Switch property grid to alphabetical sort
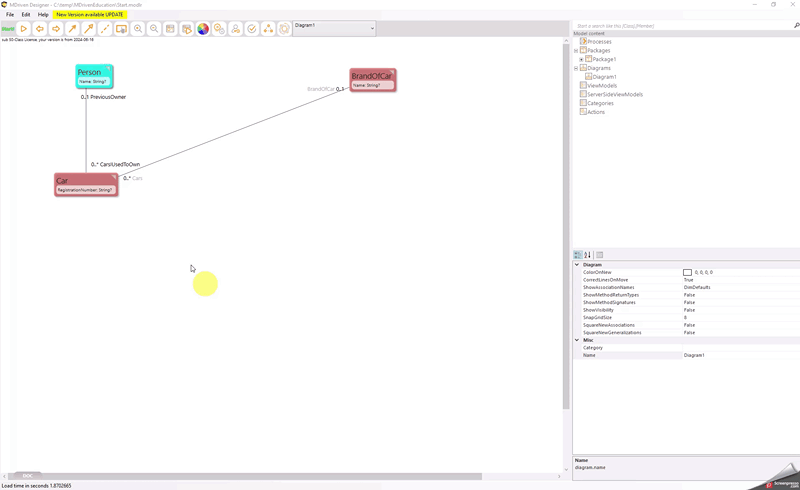800x490 pixels. click(x=588, y=255)
